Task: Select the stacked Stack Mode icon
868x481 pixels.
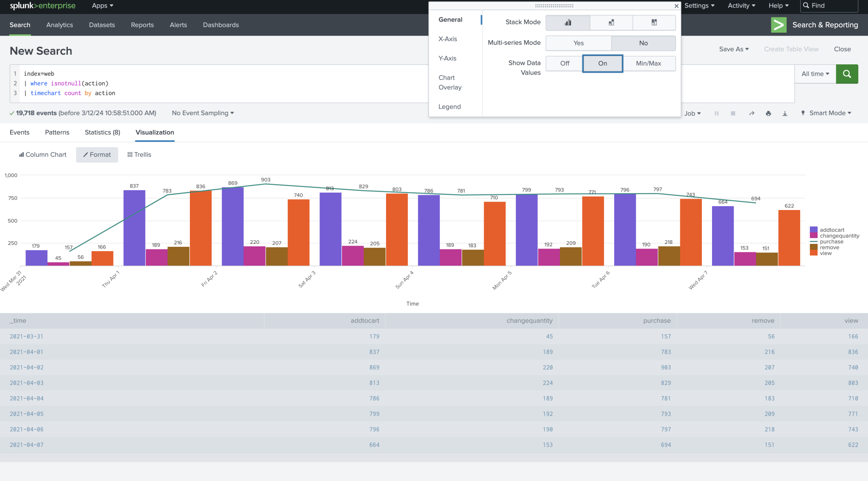Action: (611, 22)
